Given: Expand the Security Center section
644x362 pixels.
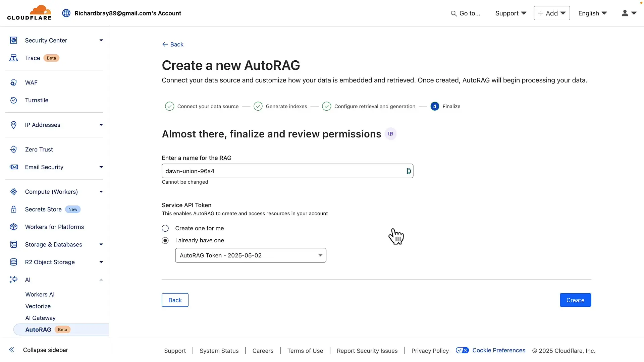Looking at the screenshot, I should click(x=101, y=40).
